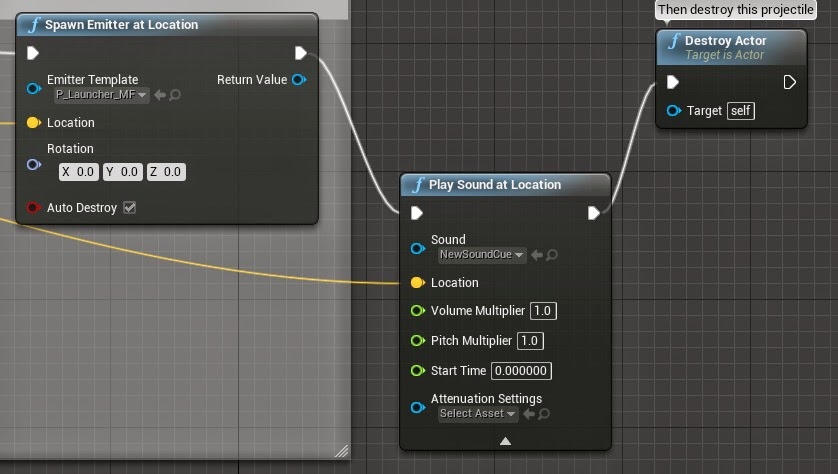Click Volume Multiplier float pin
The width and height of the screenshot is (838, 474).
[x=417, y=310]
